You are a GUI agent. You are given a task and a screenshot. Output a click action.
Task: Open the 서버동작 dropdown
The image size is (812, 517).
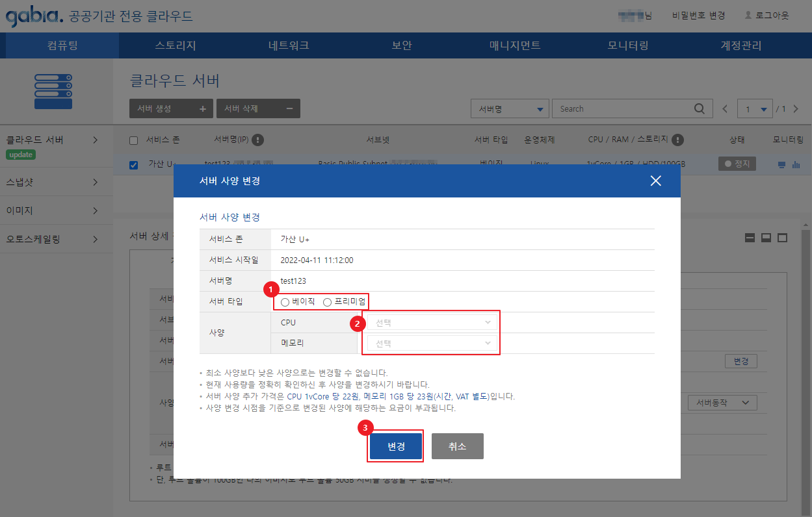pos(722,403)
